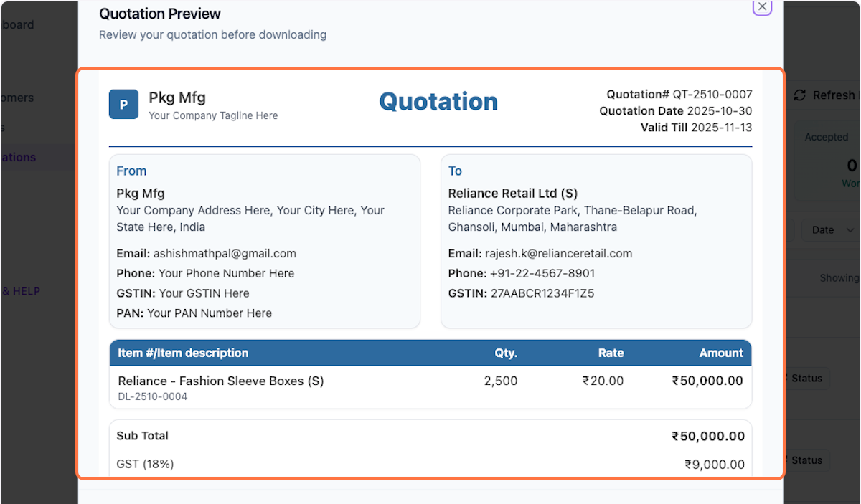
Task: Select Quotations in the sidebar
Action: click(x=19, y=157)
